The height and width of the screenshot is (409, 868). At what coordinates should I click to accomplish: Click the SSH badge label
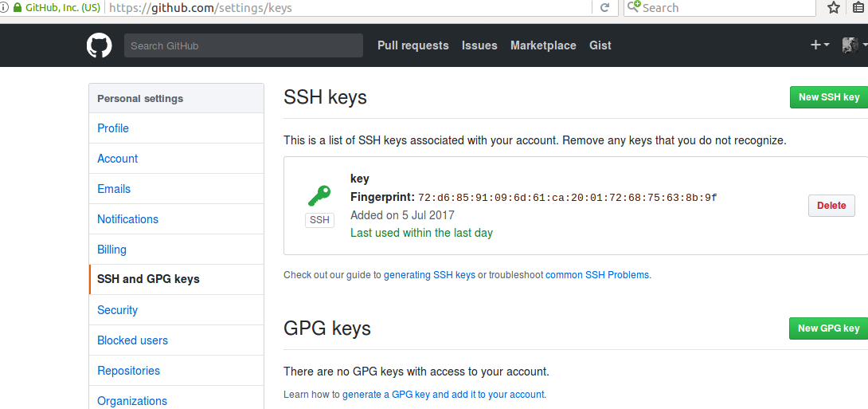coord(319,220)
